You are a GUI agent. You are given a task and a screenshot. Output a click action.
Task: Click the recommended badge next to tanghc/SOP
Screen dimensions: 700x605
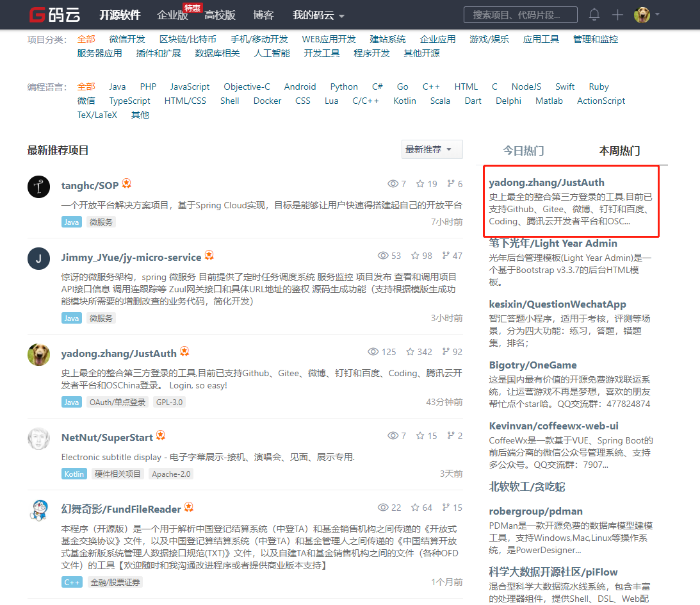[127, 184]
